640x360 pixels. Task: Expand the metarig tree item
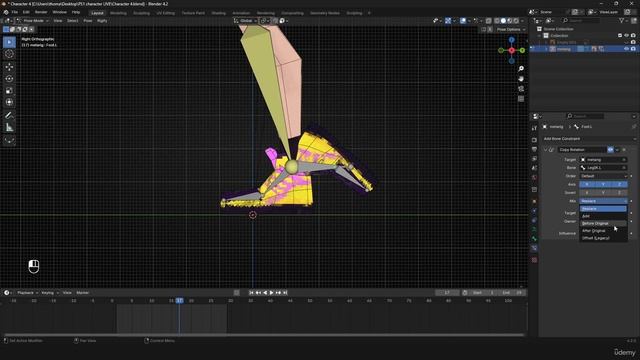click(x=546, y=49)
